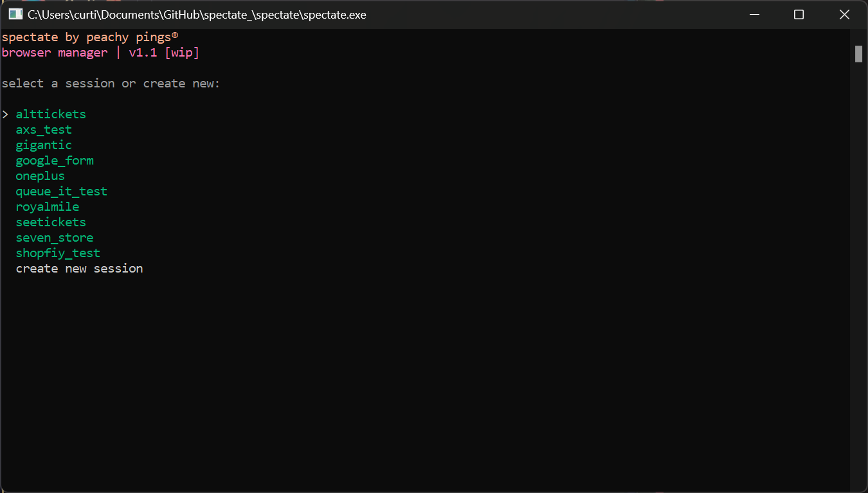Close the spectate.exe window
This screenshot has width=868, height=493.
coord(844,14)
